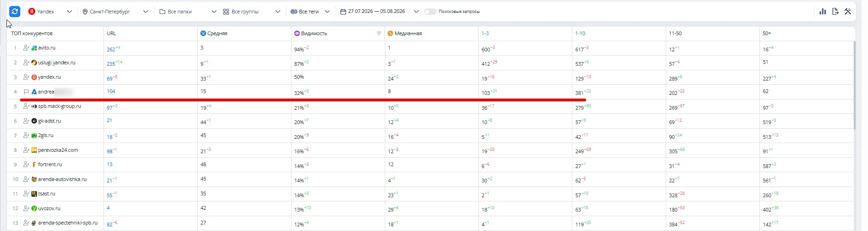Click the 1-3 value 600 for avito.ru
Image resolution: width=868 pixels, height=231 pixels.
click(486, 49)
